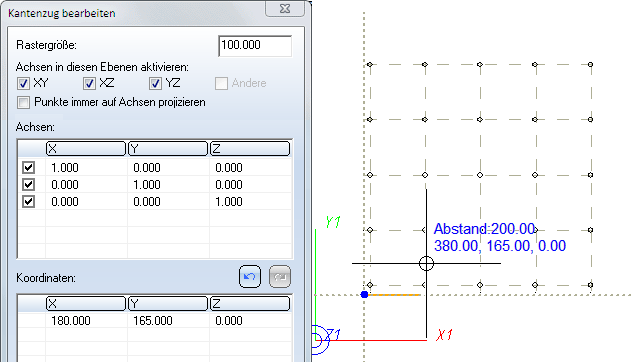Click the X column header in Achsen table
The width and height of the screenshot is (631, 362).
(86, 149)
